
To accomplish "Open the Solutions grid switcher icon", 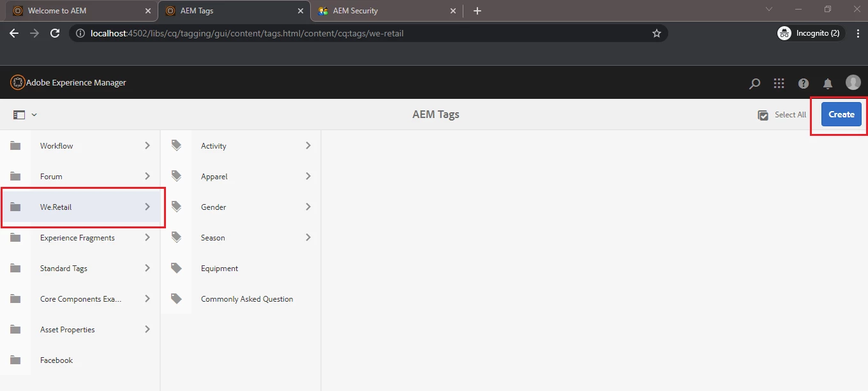I will [779, 83].
